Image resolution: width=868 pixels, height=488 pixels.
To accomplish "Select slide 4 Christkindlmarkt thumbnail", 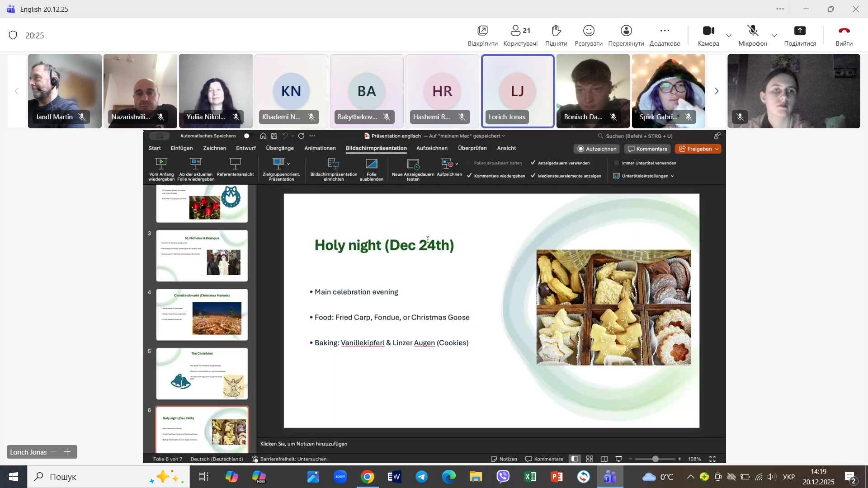I will tap(202, 315).
